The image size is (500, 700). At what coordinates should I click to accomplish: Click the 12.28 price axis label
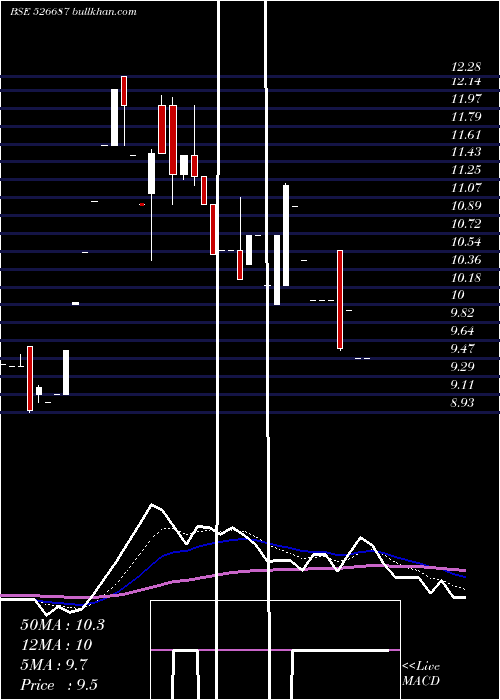point(466,67)
